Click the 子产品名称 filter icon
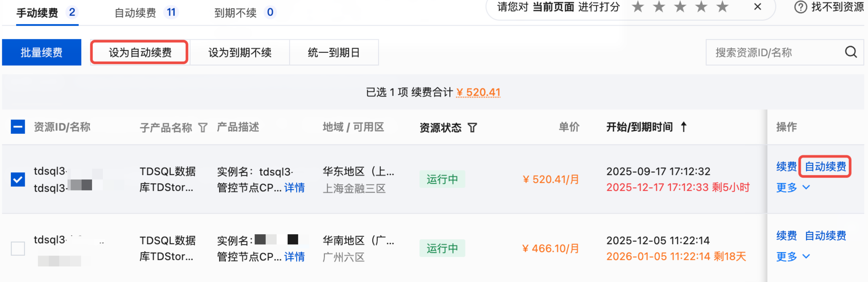The image size is (868, 282). tap(203, 127)
